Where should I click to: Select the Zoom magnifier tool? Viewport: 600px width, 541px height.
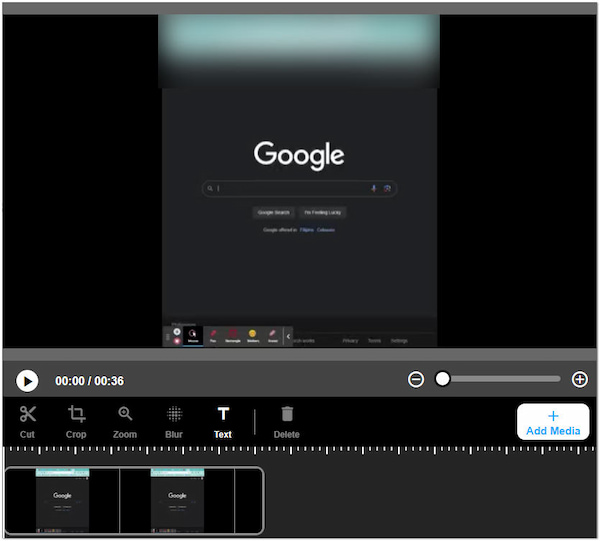pyautogui.click(x=125, y=422)
